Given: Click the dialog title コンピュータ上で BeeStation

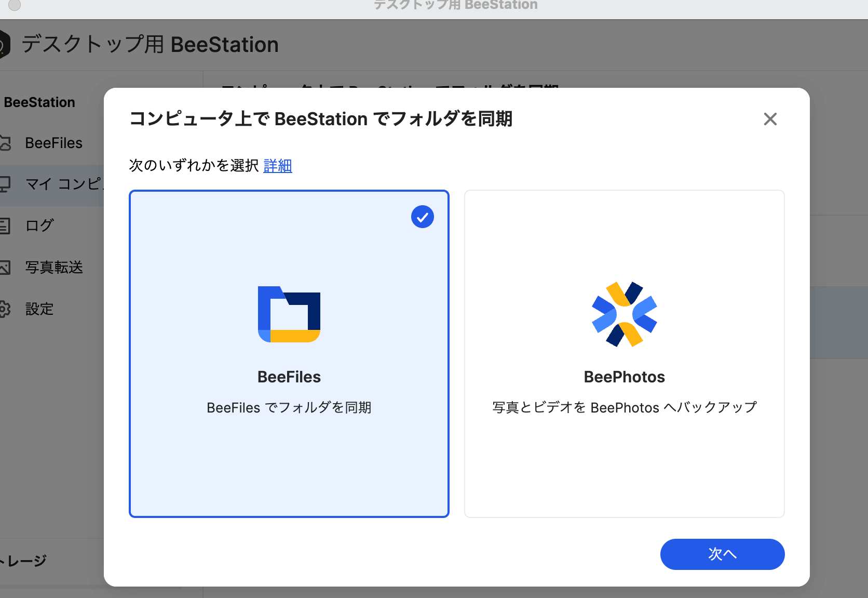Looking at the screenshot, I should pos(321,119).
